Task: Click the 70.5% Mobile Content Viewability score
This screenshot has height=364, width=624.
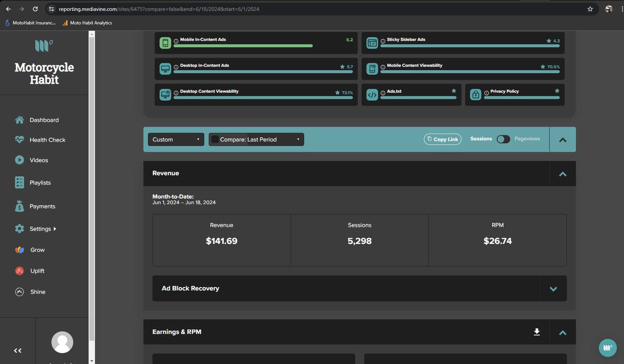Action: (x=553, y=67)
